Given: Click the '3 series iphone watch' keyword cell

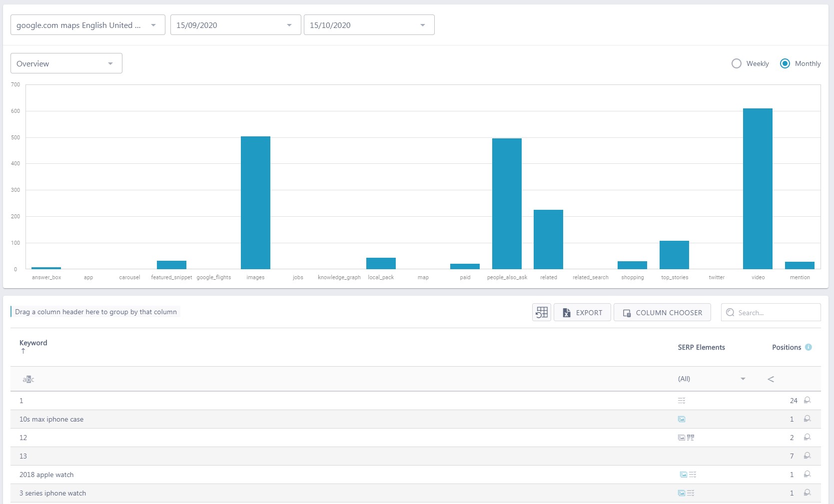Looking at the screenshot, I should 52,493.
